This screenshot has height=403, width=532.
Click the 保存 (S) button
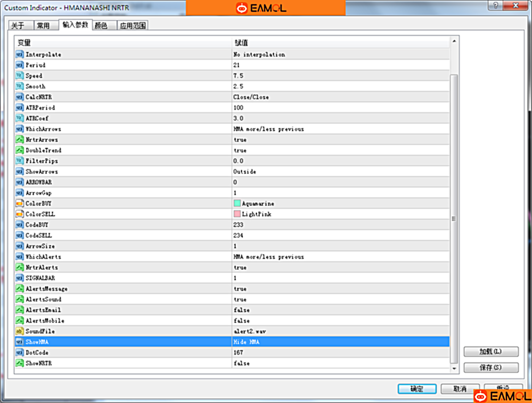pos(491,367)
